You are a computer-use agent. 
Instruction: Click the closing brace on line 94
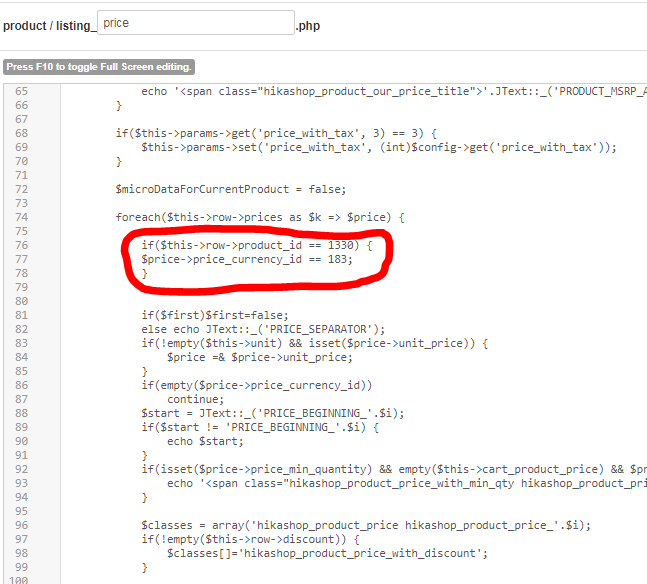(x=144, y=497)
